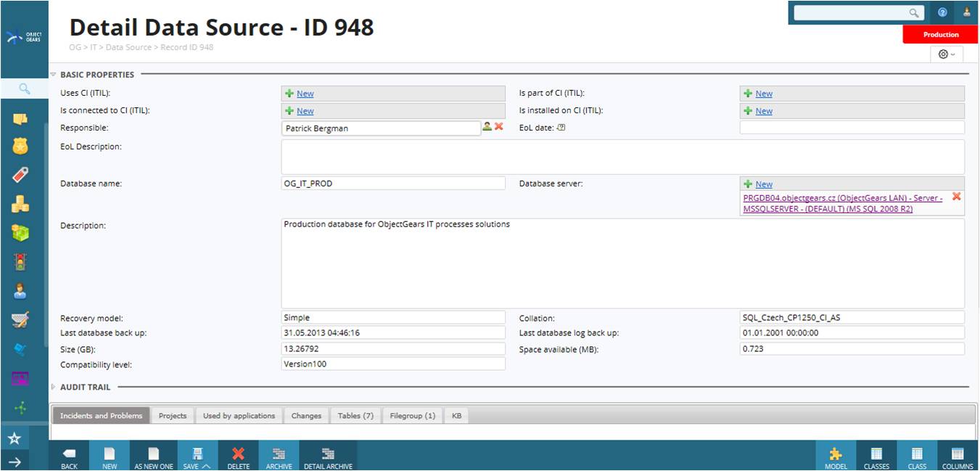
Task: Open Class from the bottom toolbar
Action: pyautogui.click(x=917, y=456)
